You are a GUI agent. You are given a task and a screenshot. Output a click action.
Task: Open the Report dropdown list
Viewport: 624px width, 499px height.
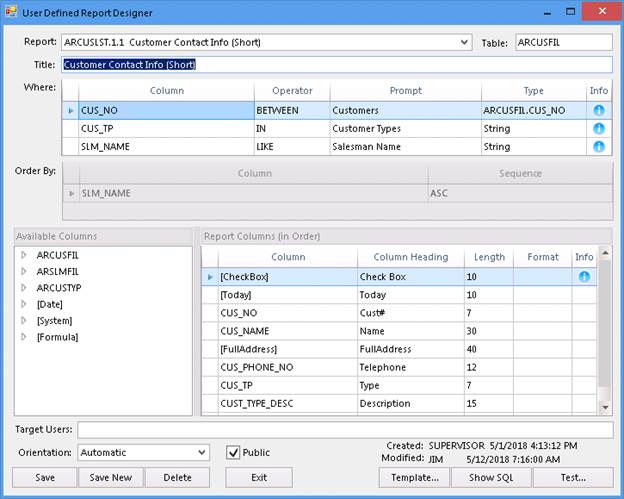tap(464, 42)
